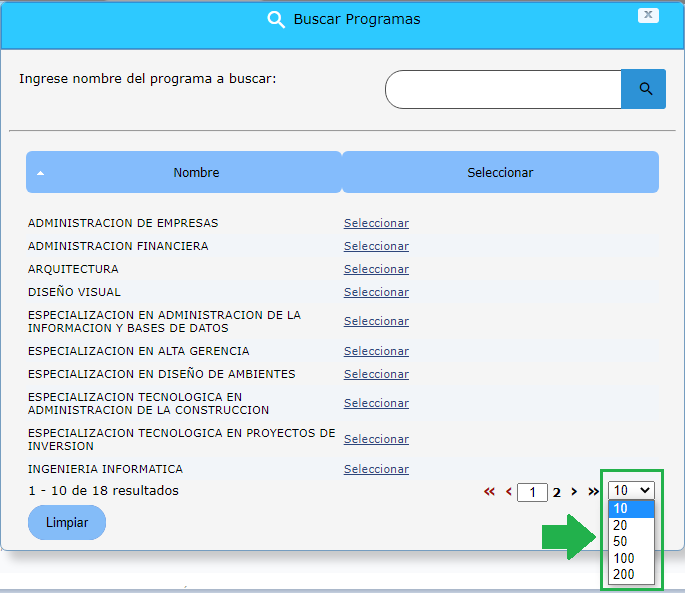Jump to the last results page
The image size is (685, 594).
593,492
